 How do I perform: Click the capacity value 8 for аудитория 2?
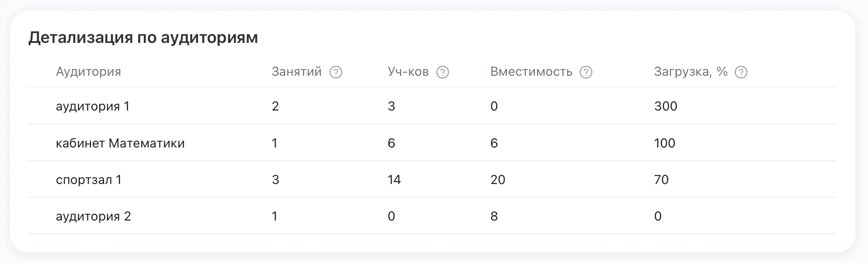[x=494, y=216]
